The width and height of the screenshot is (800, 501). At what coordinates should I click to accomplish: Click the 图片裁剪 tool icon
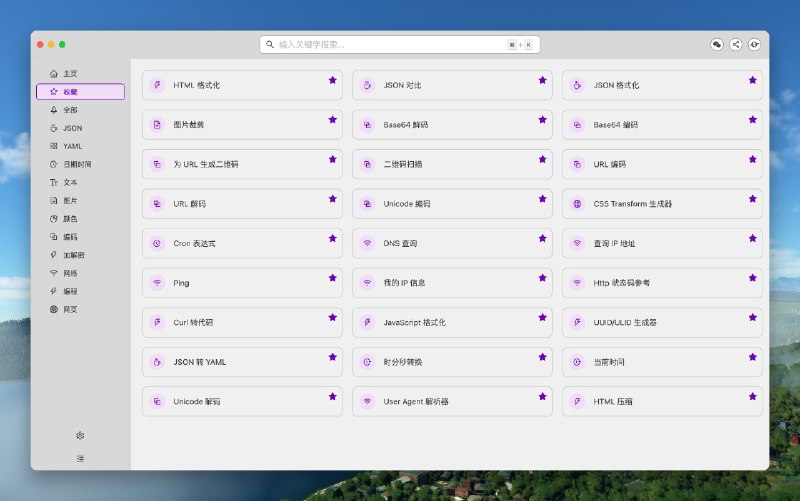pos(157,125)
